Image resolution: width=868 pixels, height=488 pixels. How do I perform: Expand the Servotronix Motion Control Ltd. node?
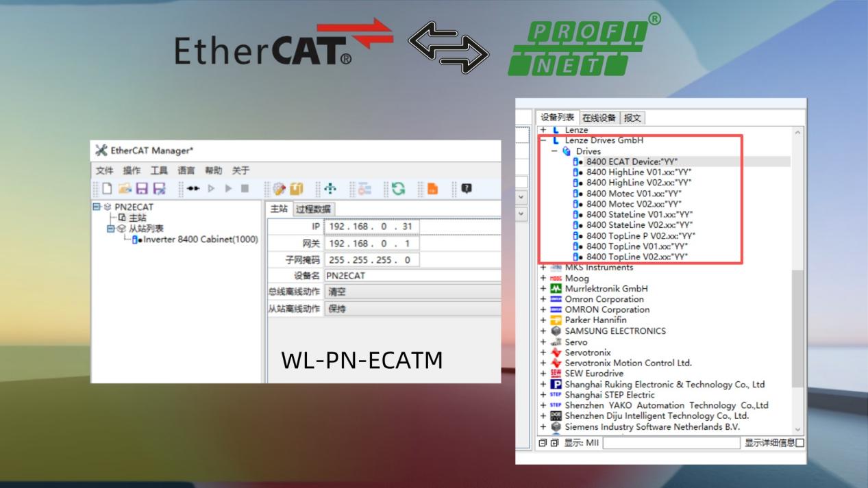coord(543,363)
